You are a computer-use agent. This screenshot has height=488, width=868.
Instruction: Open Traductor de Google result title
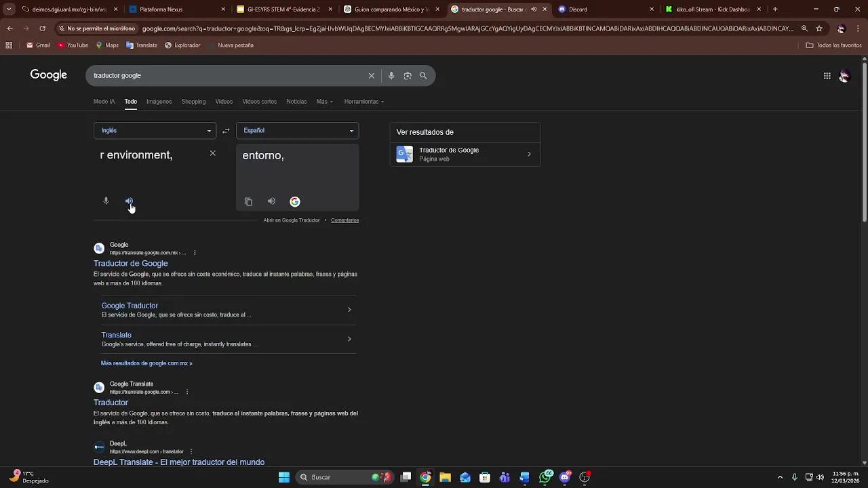click(131, 264)
